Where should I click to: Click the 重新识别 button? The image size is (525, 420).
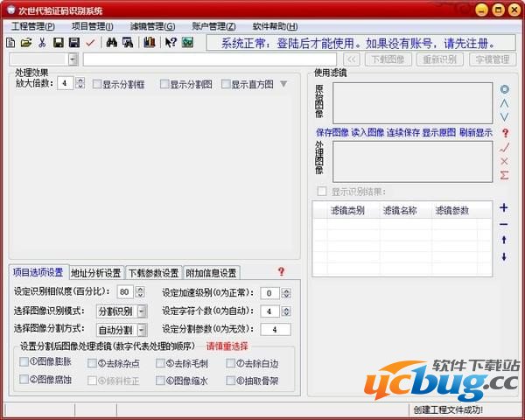(440, 59)
